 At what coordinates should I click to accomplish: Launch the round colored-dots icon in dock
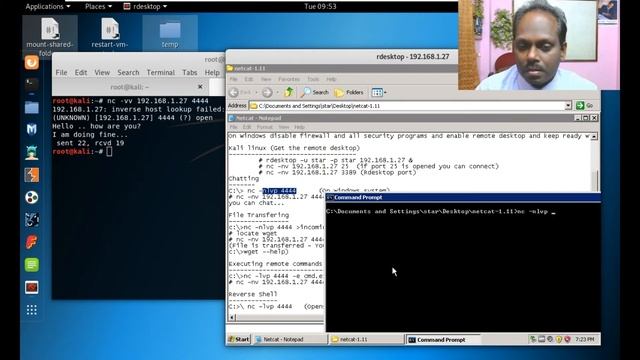click(x=32, y=198)
